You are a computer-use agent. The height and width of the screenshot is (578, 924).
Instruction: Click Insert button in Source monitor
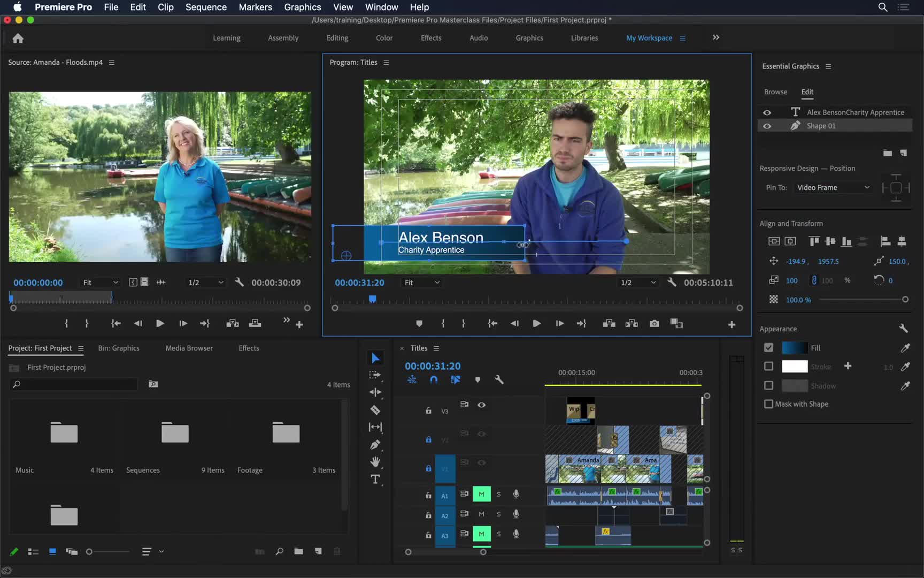tap(233, 323)
